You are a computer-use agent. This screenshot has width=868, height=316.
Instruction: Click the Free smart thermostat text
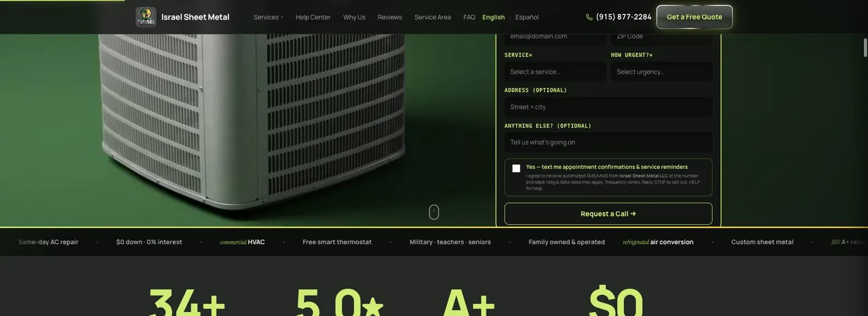pos(337,242)
